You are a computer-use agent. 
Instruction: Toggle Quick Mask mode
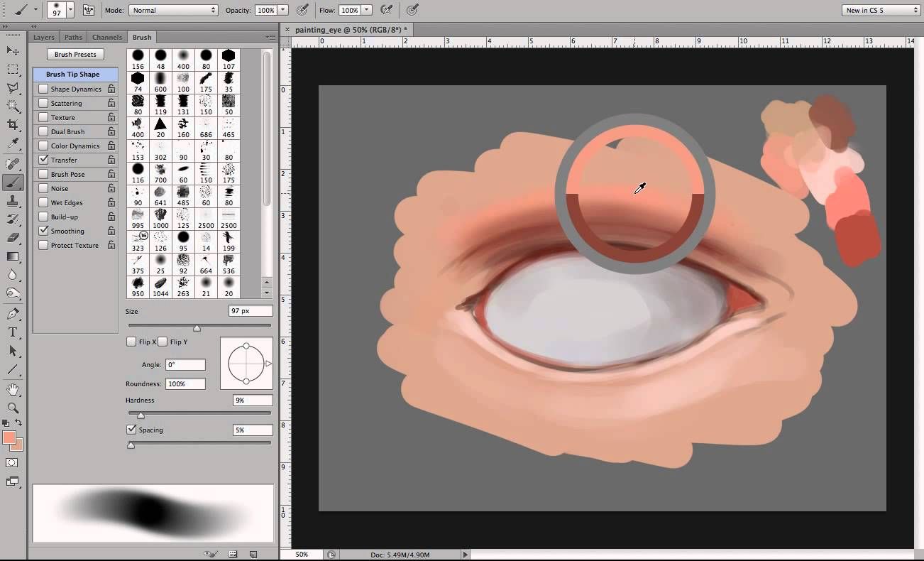pos(12,463)
